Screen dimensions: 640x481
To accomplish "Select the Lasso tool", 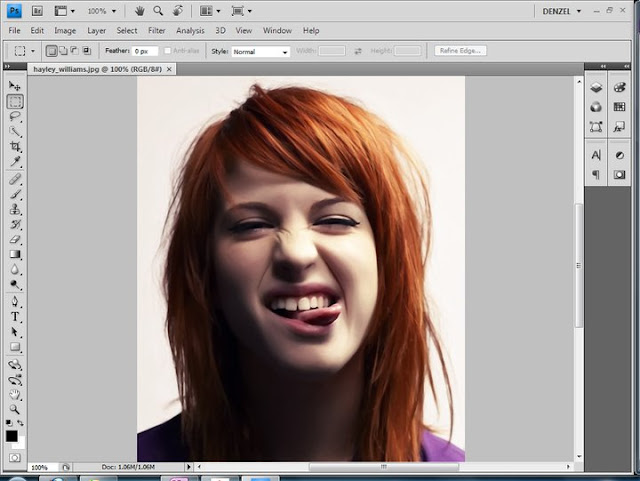I will coord(15,116).
